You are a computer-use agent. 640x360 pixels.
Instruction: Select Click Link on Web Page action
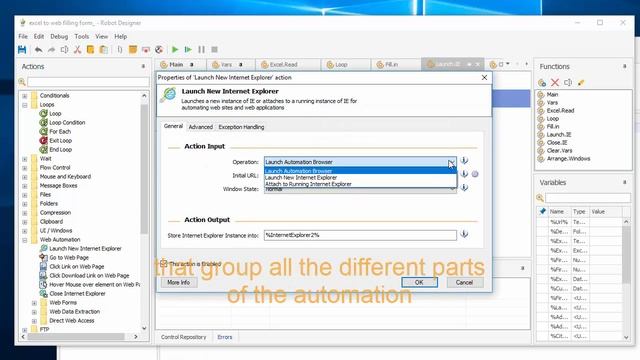point(77,267)
